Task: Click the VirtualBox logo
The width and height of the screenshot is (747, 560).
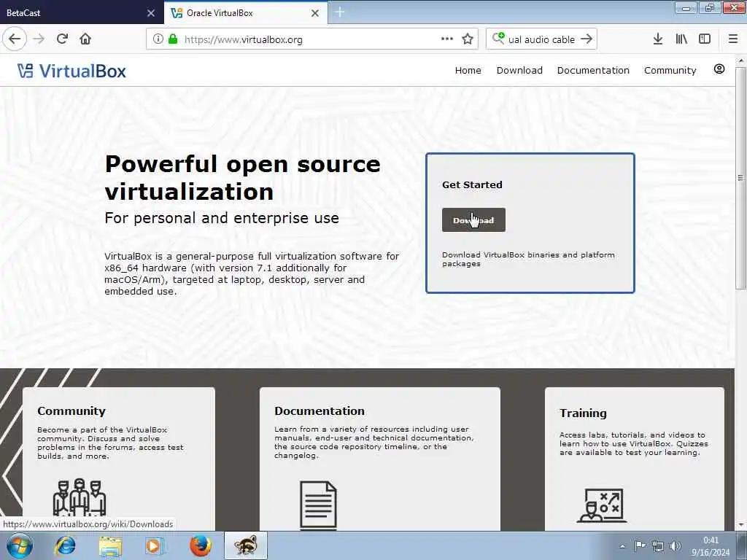Action: tap(71, 71)
